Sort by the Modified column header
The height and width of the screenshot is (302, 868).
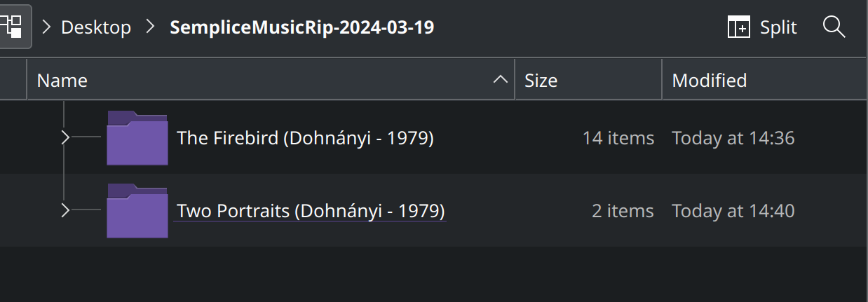click(x=709, y=81)
